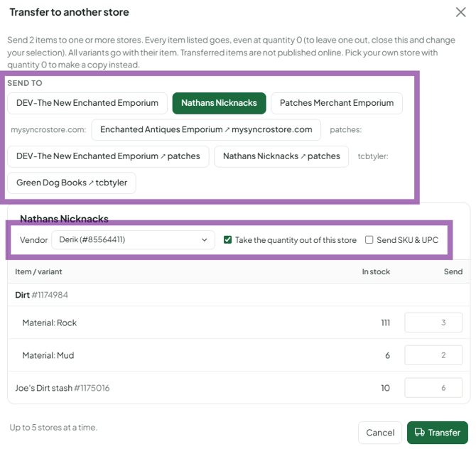Click the SEND TO label
Viewport: 476px width, 449px height.
coord(25,83)
